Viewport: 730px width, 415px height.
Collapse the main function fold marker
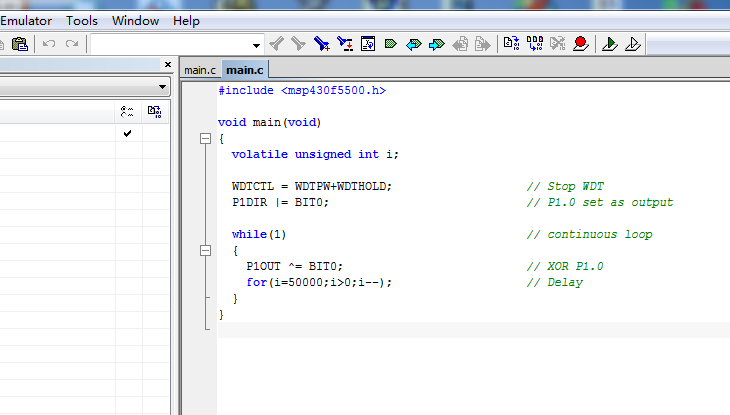(x=205, y=138)
